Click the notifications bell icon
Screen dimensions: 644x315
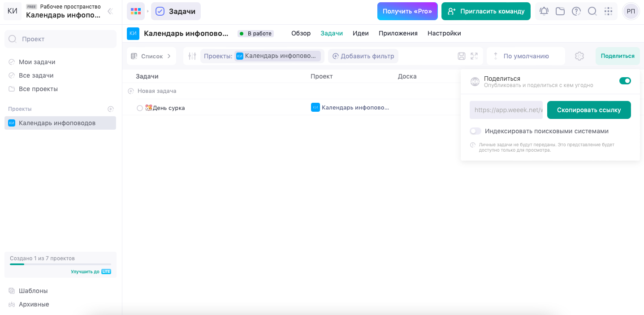[x=544, y=11]
